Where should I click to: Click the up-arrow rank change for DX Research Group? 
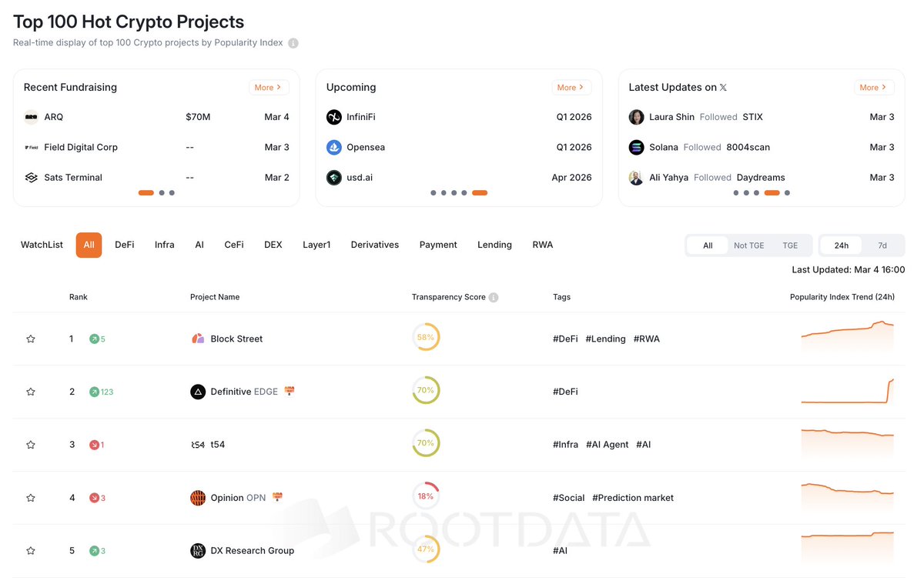click(97, 551)
